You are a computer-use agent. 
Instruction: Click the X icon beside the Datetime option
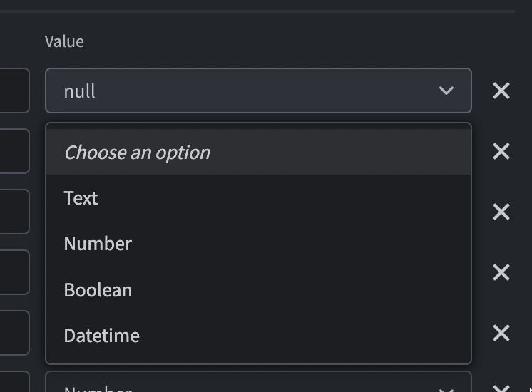[501, 333]
